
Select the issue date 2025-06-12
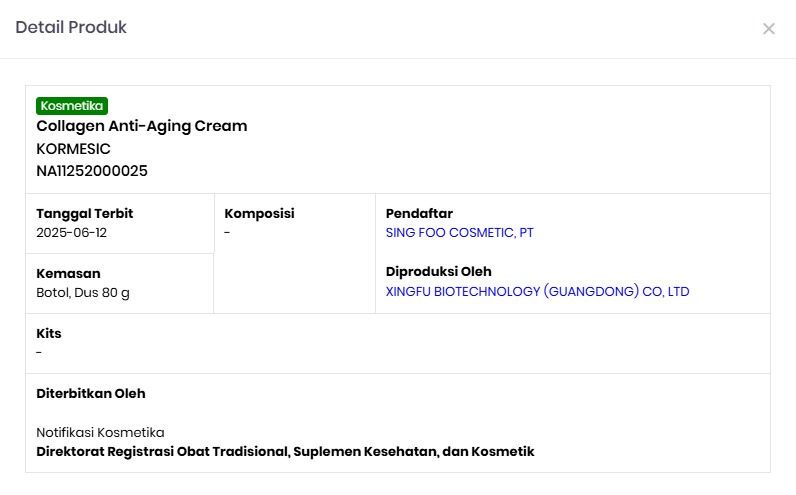point(71,233)
